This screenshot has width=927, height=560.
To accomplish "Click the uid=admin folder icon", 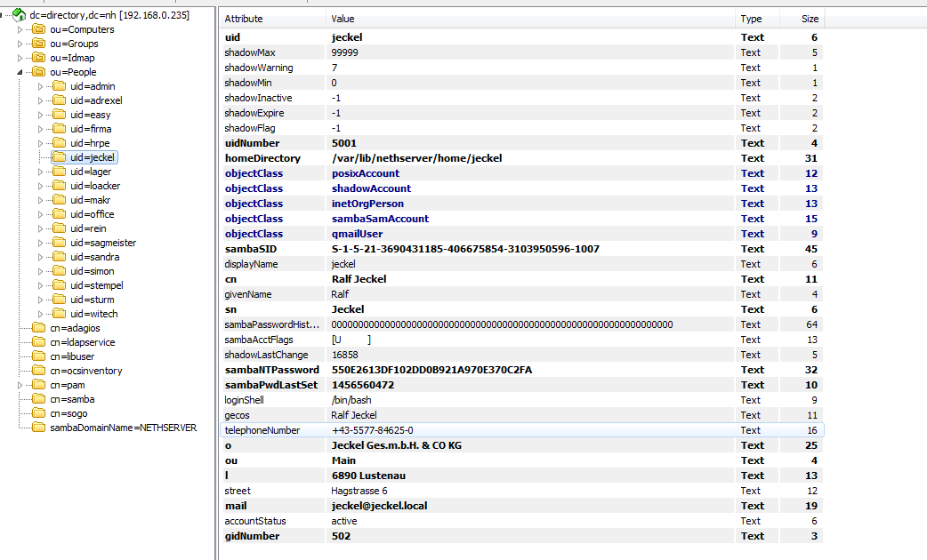I will [59, 85].
